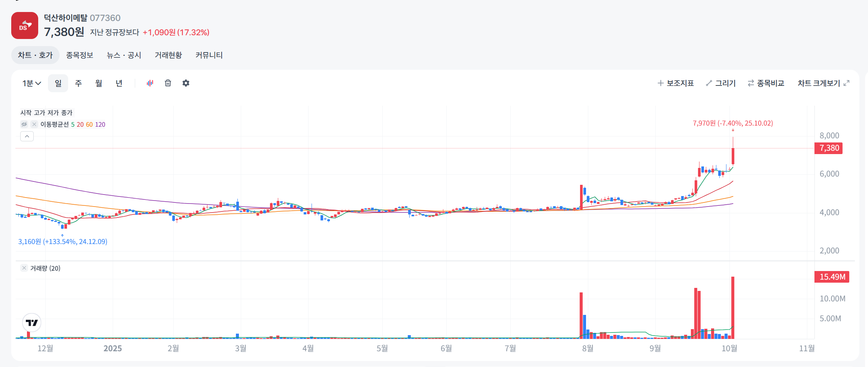Click the 5월 label on time axis
This screenshot has height=367, width=868.
pyautogui.click(x=382, y=348)
